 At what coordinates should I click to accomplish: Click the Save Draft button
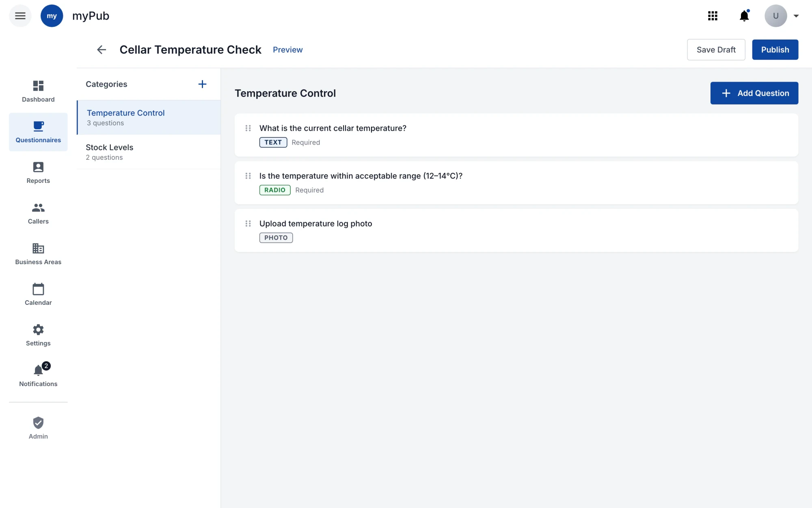[x=716, y=50]
